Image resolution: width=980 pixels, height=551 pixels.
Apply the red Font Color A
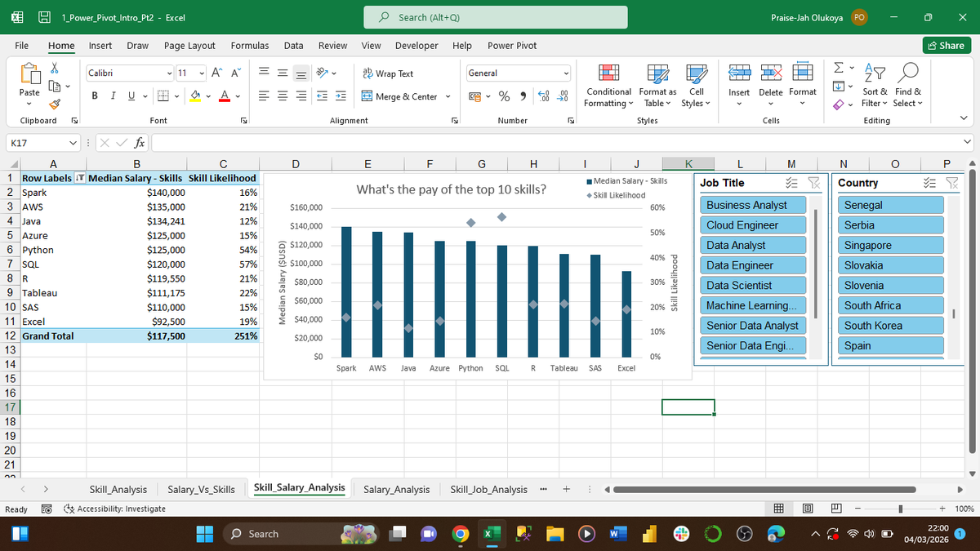225,97
